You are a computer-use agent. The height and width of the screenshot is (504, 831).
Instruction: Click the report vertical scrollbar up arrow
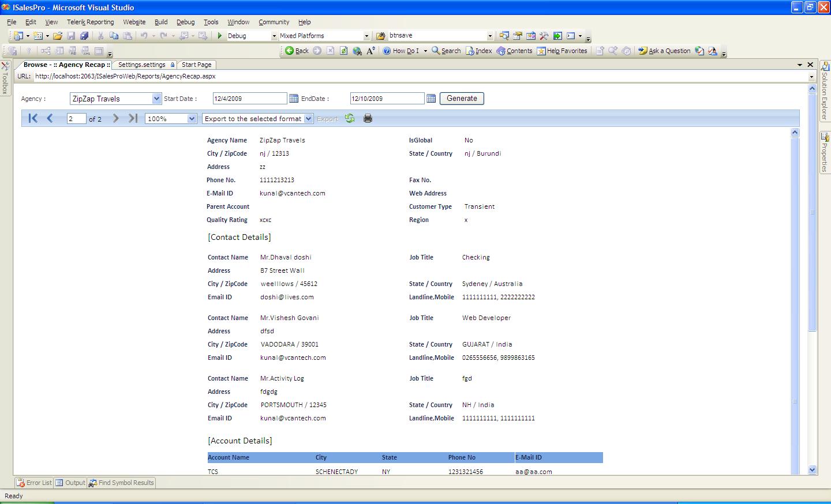pyautogui.click(x=795, y=132)
